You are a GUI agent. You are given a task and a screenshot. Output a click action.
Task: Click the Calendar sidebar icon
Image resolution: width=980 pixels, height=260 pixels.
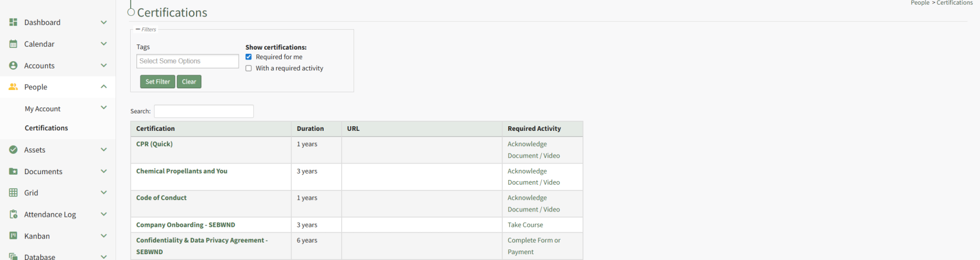[13, 44]
